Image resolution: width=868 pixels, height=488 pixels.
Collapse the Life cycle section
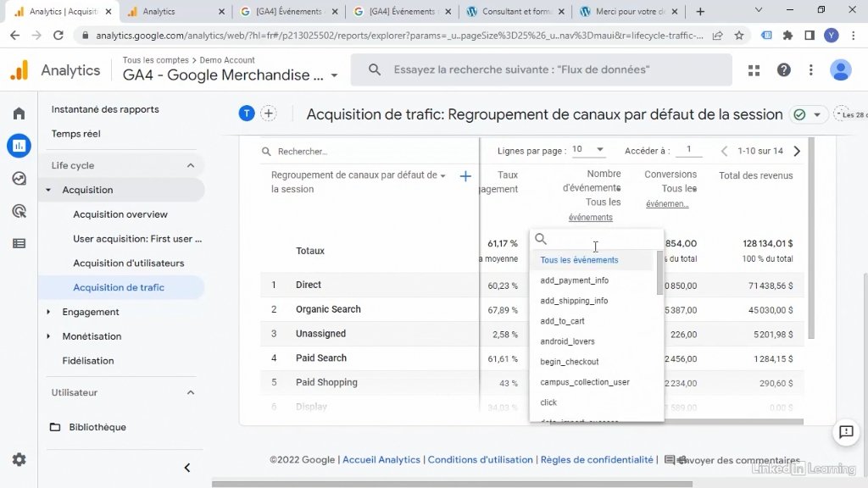[x=191, y=165]
